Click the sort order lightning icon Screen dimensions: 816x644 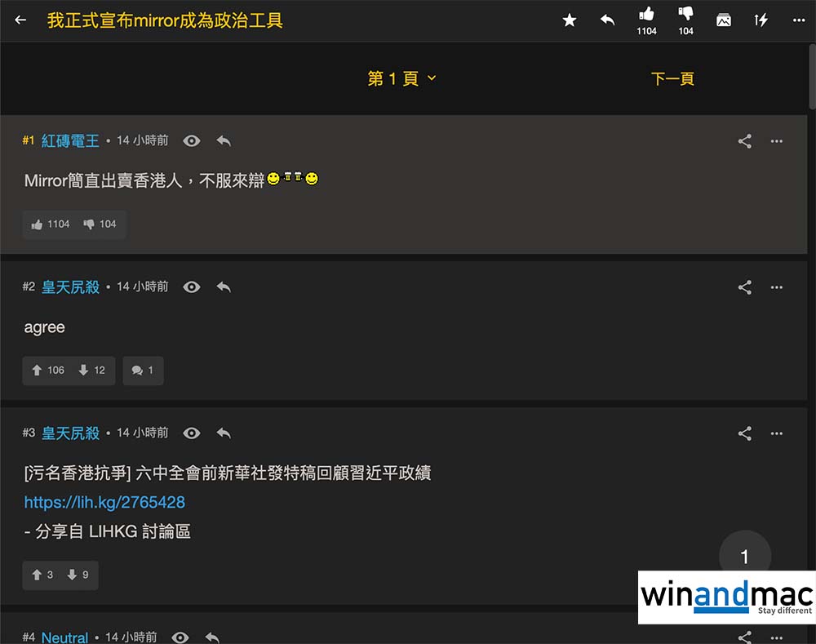click(761, 20)
